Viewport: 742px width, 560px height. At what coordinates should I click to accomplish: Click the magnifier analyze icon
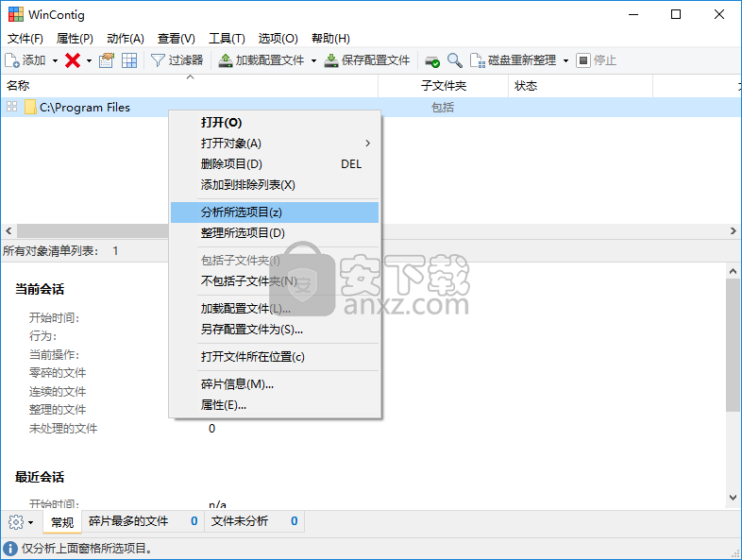[455, 60]
